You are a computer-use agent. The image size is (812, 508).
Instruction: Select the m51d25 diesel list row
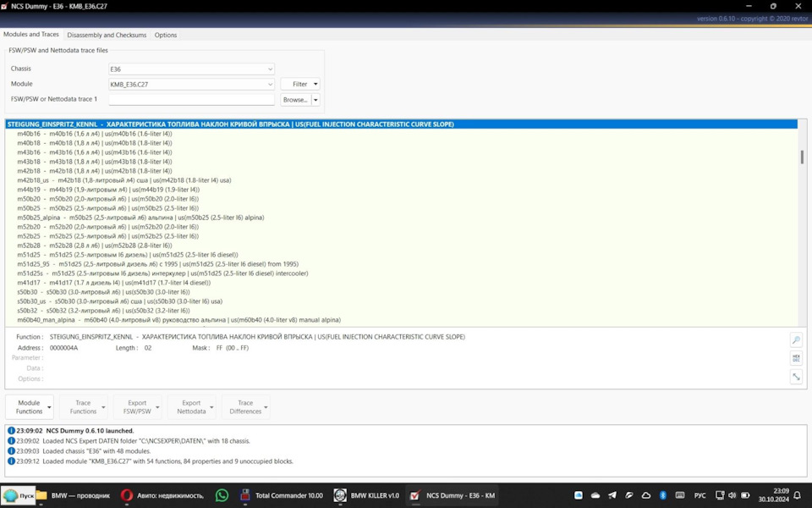coord(401,255)
